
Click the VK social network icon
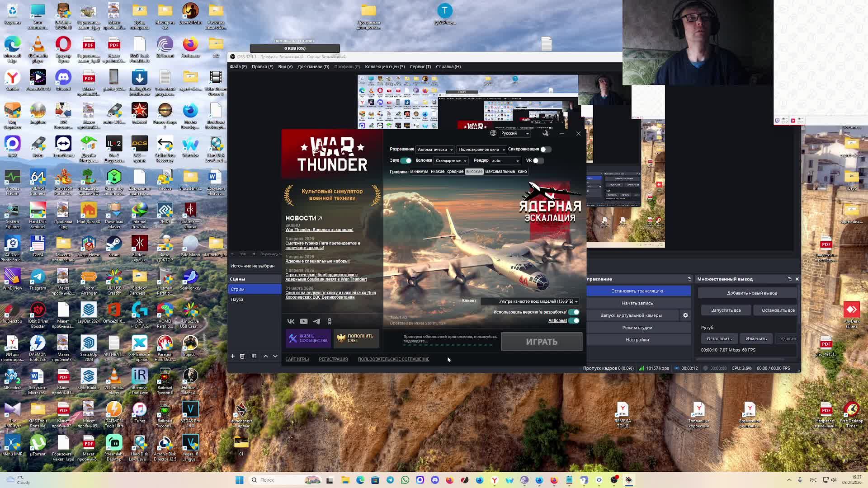point(291,321)
